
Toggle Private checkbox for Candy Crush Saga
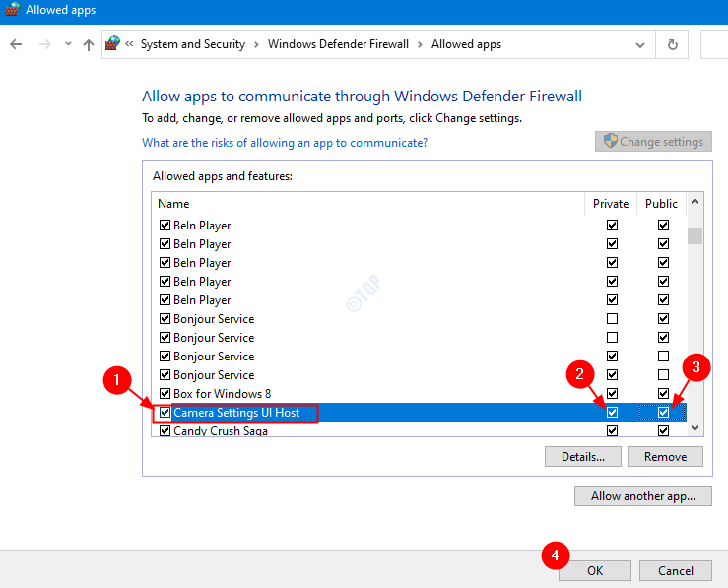612,430
